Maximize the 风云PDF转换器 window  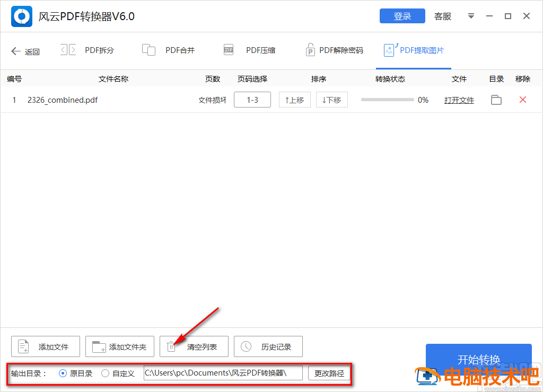coord(508,16)
